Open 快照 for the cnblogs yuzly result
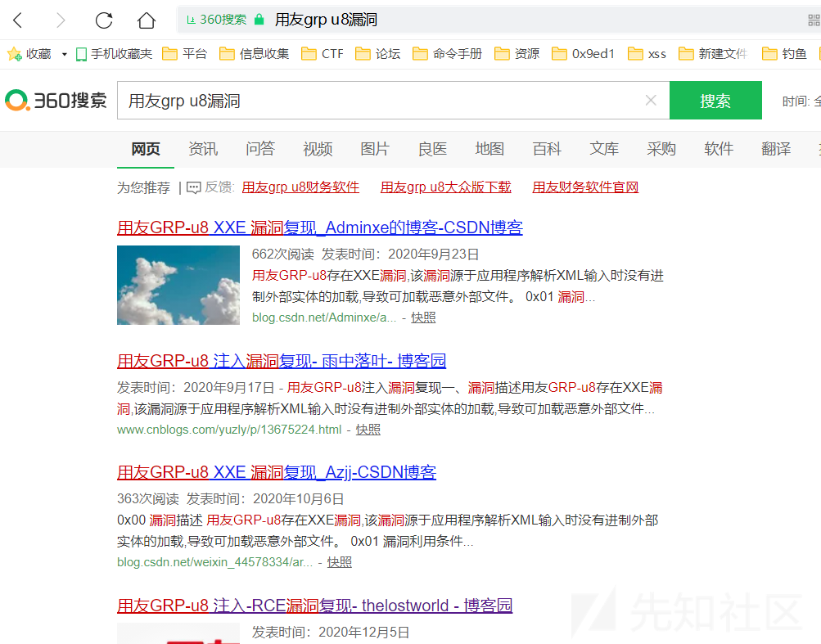The width and height of the screenshot is (821, 644). pyautogui.click(x=368, y=430)
